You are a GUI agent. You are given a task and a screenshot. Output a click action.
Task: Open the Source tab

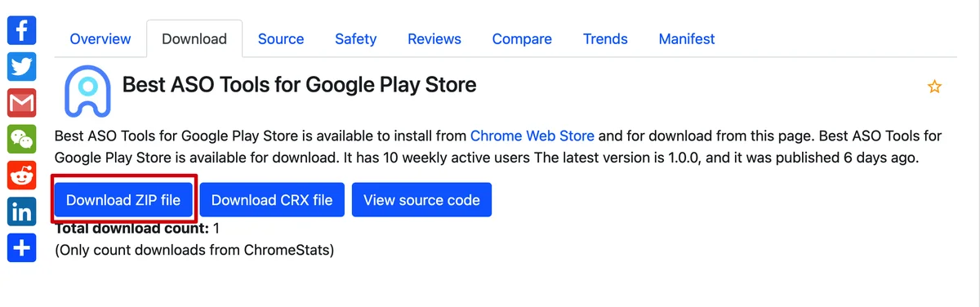pos(281,39)
